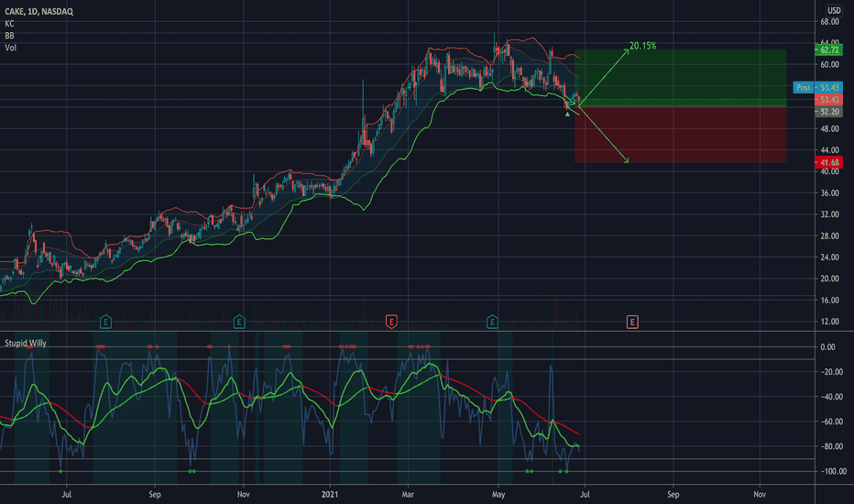This screenshot has width=854, height=504.
Task: Click the Mar label on the time axis
Action: (408, 495)
